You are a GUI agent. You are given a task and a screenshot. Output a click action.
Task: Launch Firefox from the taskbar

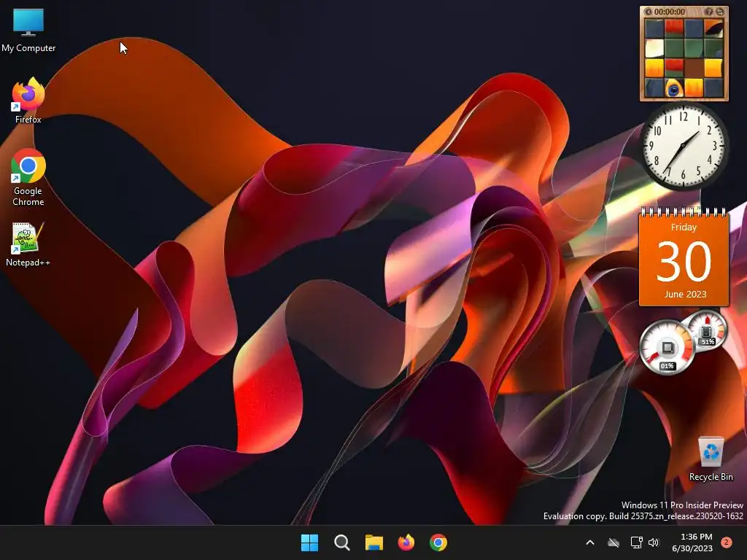pos(406,542)
